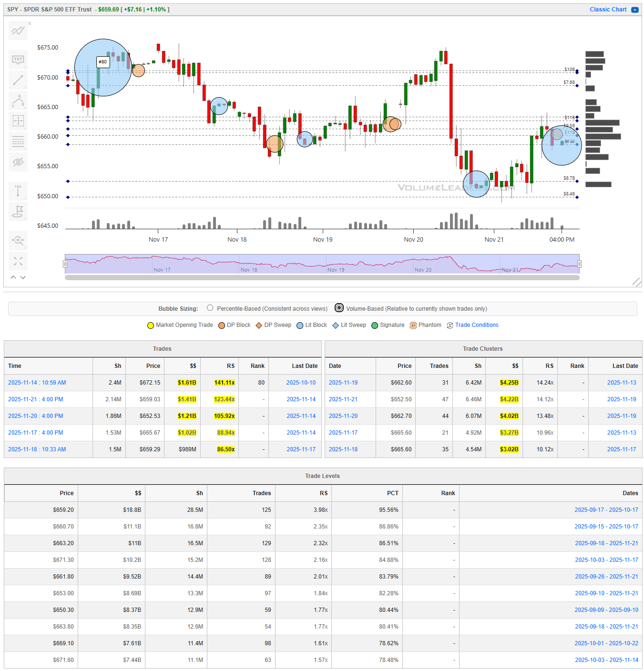The width and height of the screenshot is (644, 671).
Task: Click the DP Block orange legend circle
Action: [x=222, y=325]
